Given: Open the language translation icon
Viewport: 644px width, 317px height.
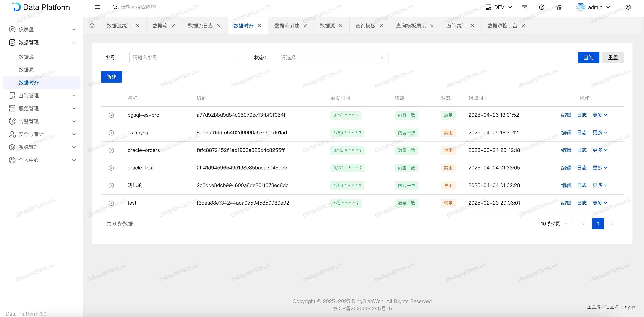Looking at the screenshot, I should [x=559, y=7].
